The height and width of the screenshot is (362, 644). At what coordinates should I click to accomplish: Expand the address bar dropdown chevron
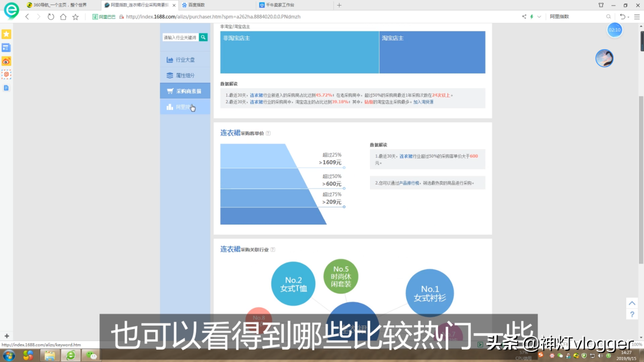point(539,17)
